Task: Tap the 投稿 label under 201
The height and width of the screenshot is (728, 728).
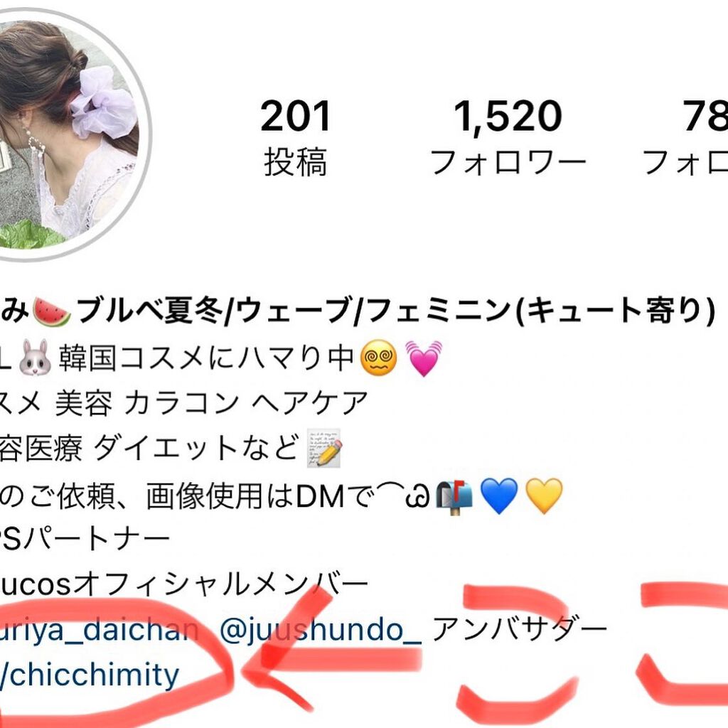Action: coord(296,162)
